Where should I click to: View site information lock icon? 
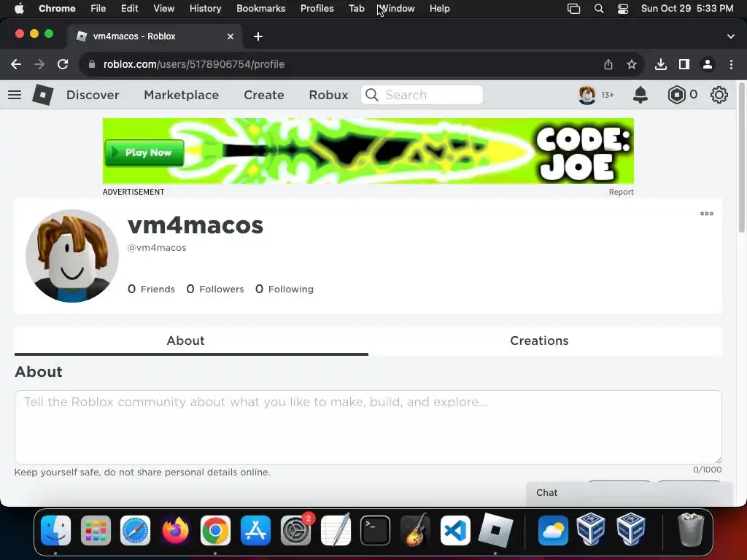(93, 64)
